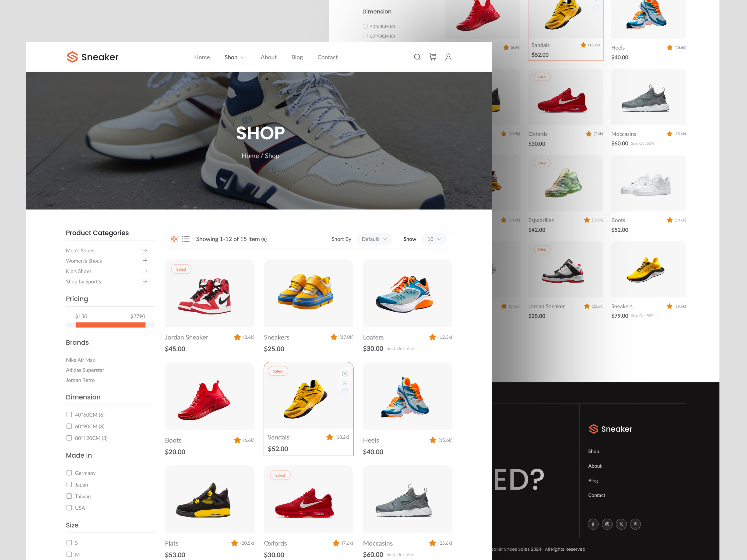This screenshot has width=747, height=560.
Task: Open the Instagram icon in the footer
Action: pyautogui.click(x=607, y=524)
